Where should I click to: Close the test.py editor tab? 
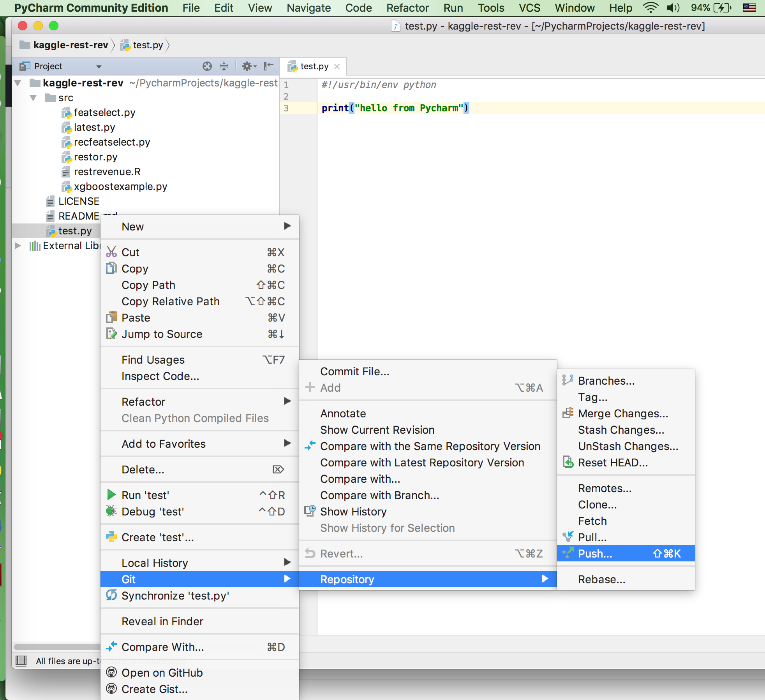coord(337,67)
